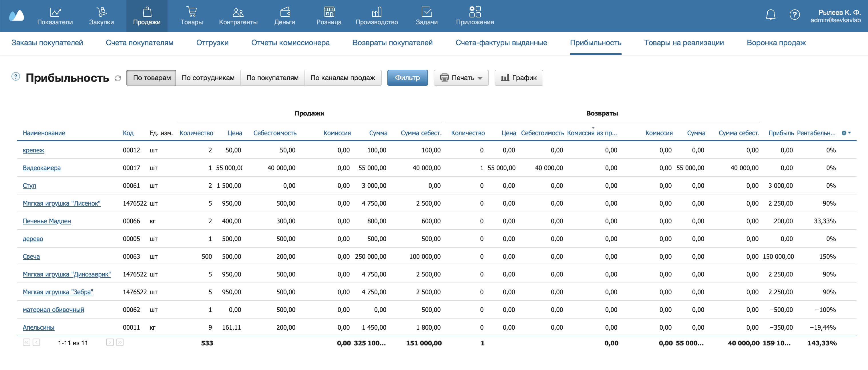868x370 pixels.
Task: Click the График button
Action: coord(518,77)
